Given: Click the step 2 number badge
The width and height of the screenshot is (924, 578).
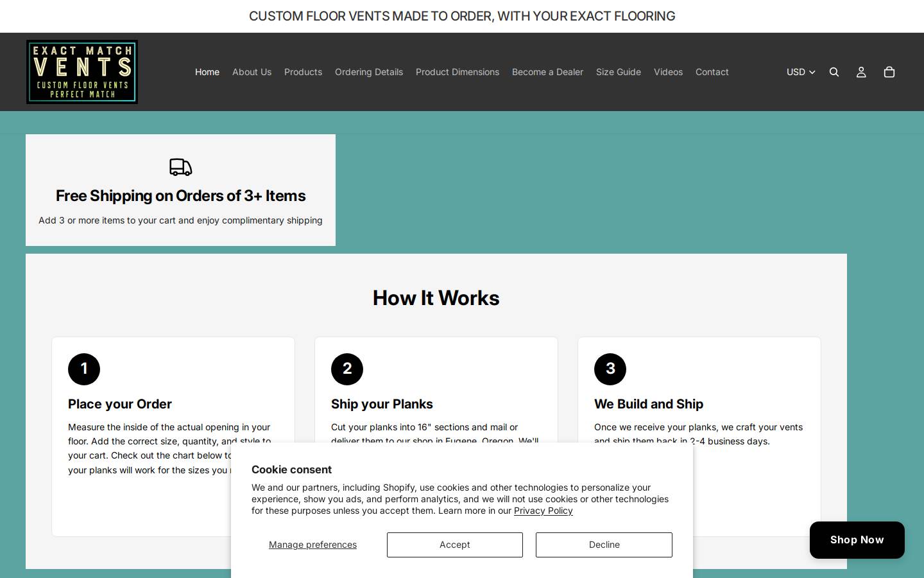Looking at the screenshot, I should click(x=347, y=369).
